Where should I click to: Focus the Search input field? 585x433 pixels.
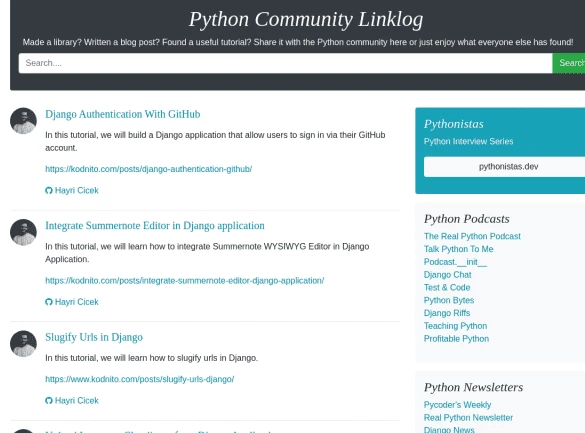pos(285,63)
